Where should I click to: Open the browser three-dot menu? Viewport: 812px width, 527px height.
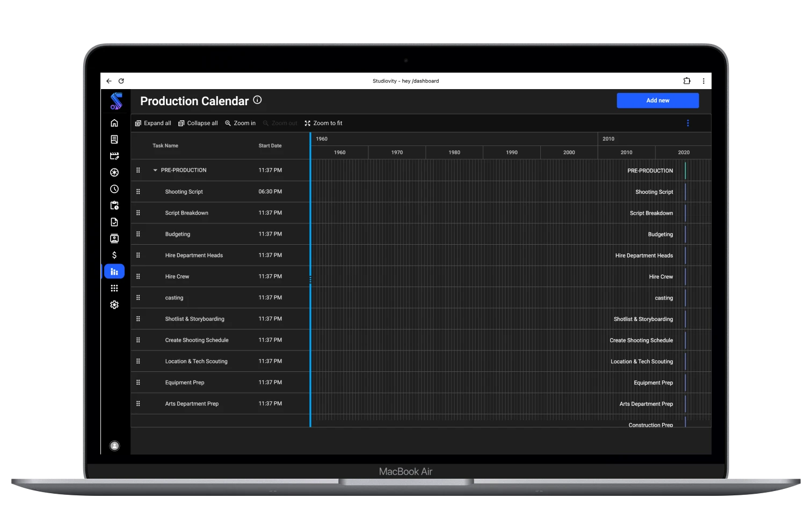point(704,81)
